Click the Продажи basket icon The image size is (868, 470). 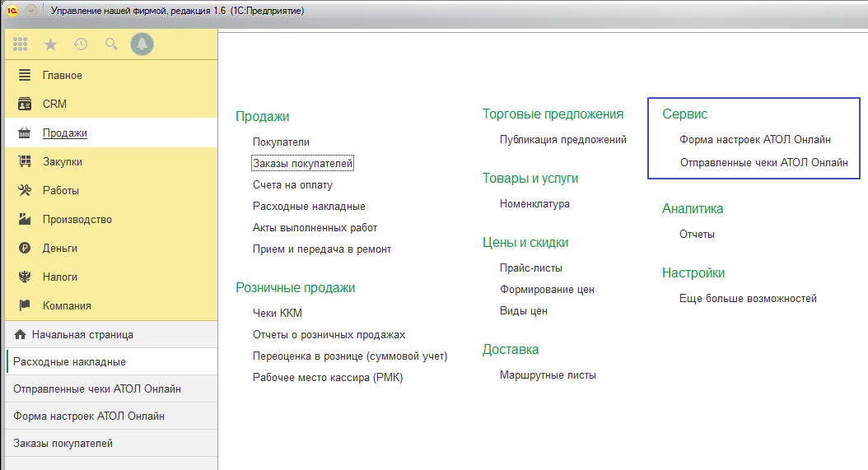coord(25,133)
